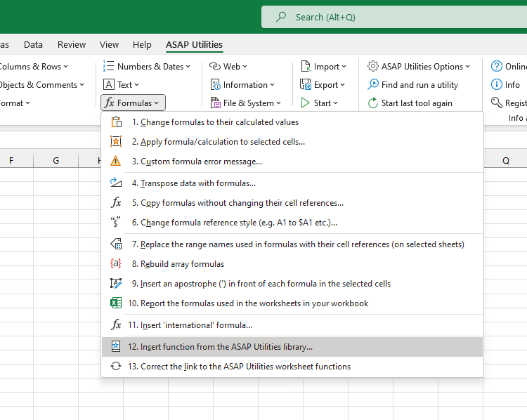
Task: Click the Rebuild array formulas braces icon
Action: [116, 264]
